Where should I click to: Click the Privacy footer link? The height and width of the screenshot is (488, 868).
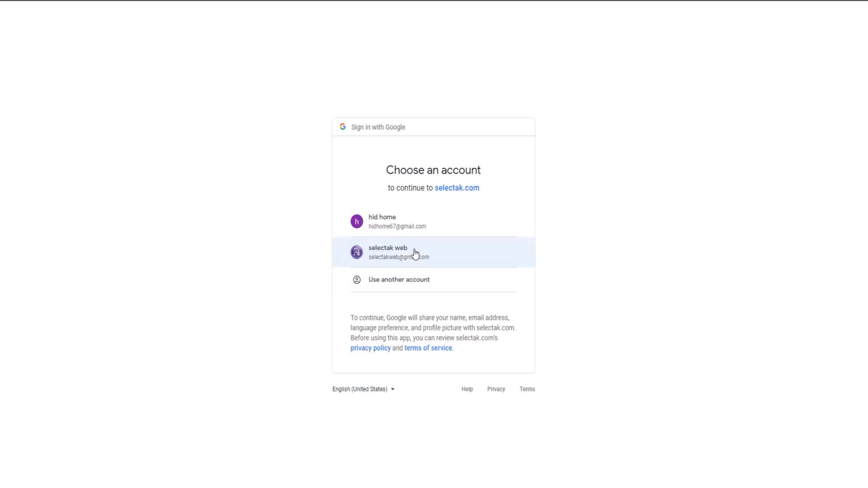click(496, 389)
